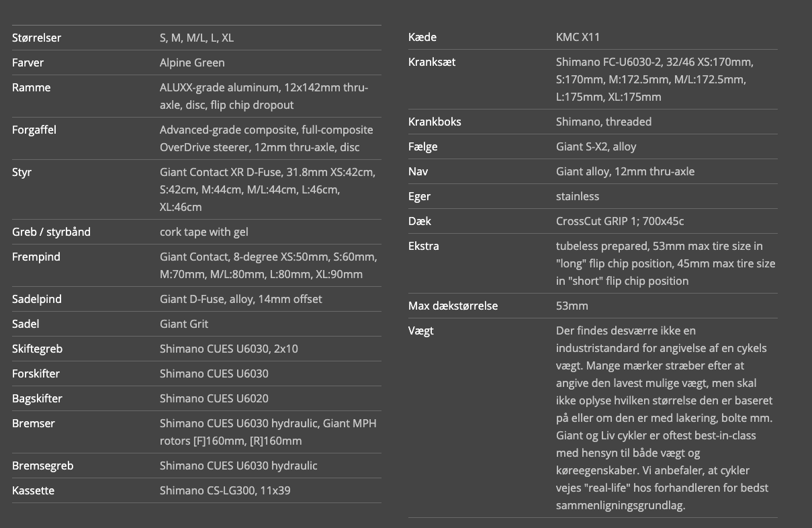Select 'Shimano CUES U6020' rear derailleur value

[x=214, y=398]
